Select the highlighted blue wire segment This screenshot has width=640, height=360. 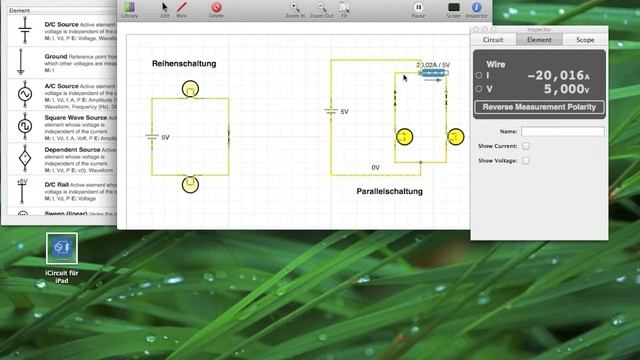pos(433,73)
